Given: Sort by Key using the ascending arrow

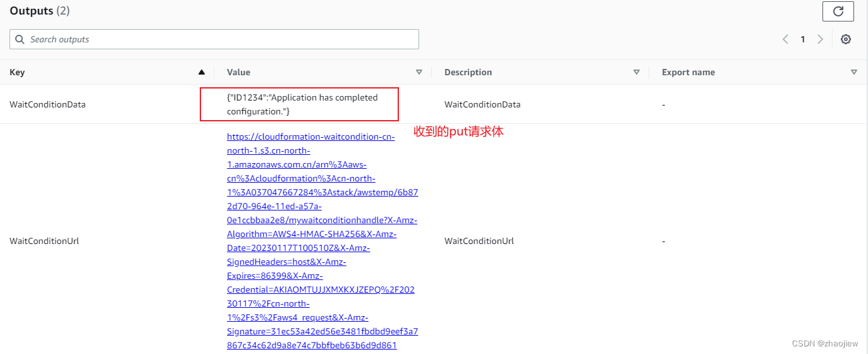Looking at the screenshot, I should click(202, 72).
